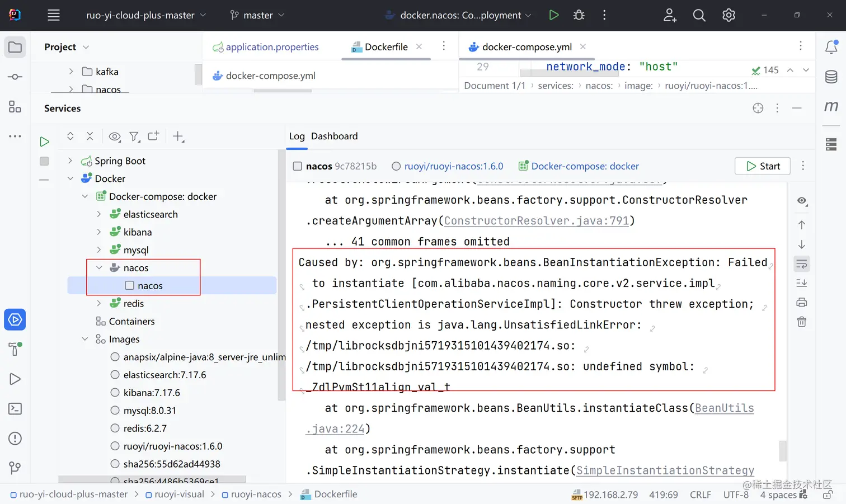
Task: Click CRLF line separator in status bar
Action: coord(701,494)
